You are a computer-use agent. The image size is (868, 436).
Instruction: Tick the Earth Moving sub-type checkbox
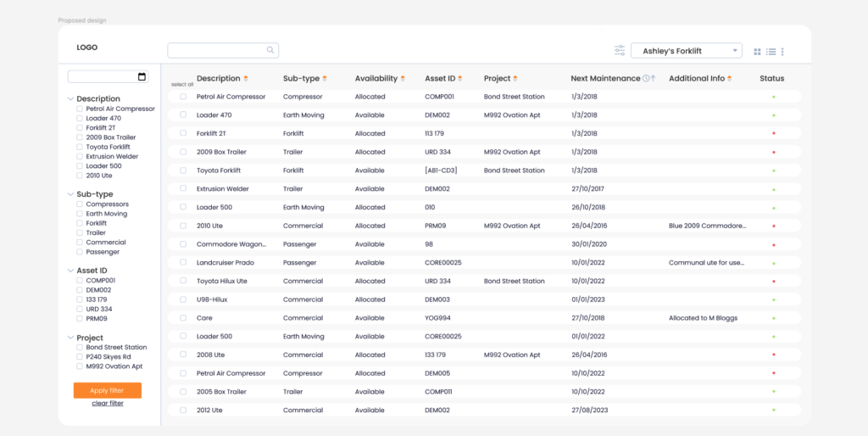click(x=80, y=214)
